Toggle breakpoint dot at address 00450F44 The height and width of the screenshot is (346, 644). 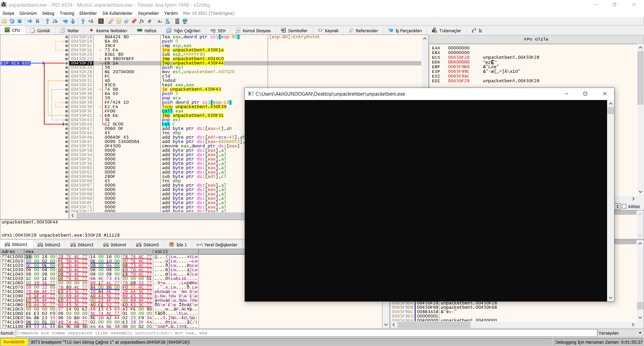coord(67,124)
